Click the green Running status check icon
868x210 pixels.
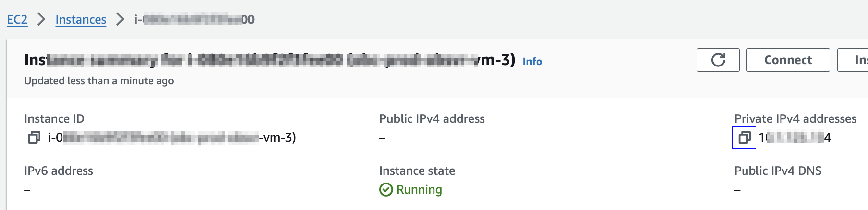(386, 190)
